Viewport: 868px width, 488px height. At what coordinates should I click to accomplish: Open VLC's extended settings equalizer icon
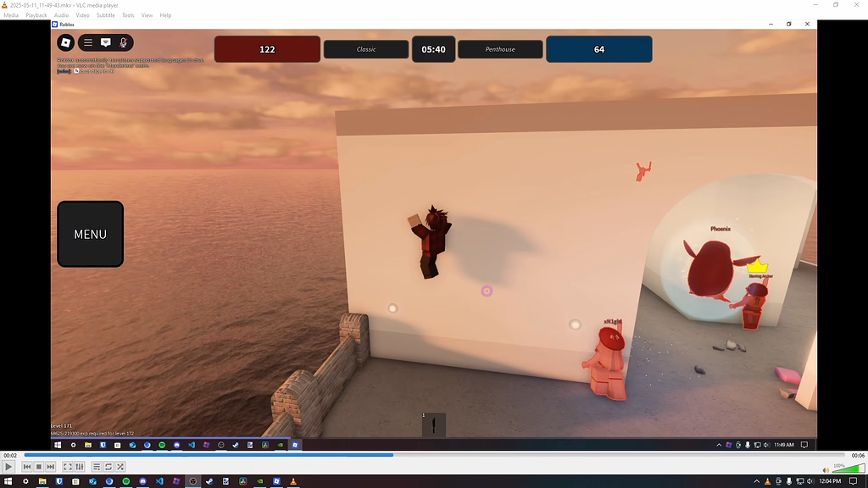coord(80,466)
